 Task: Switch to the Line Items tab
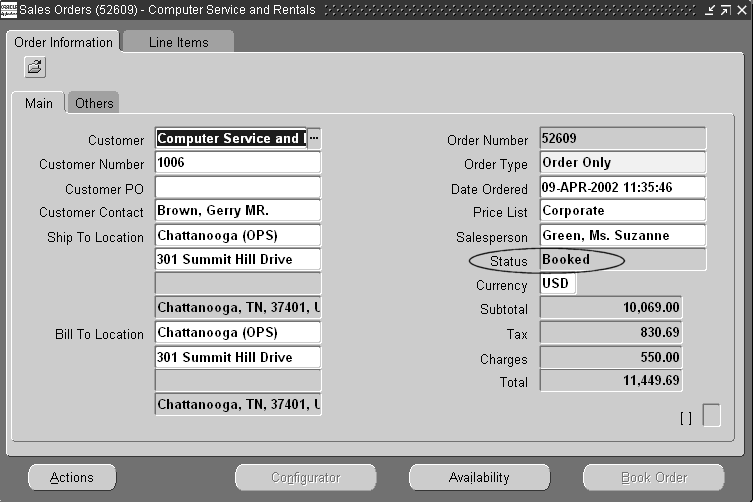pyautogui.click(x=178, y=42)
